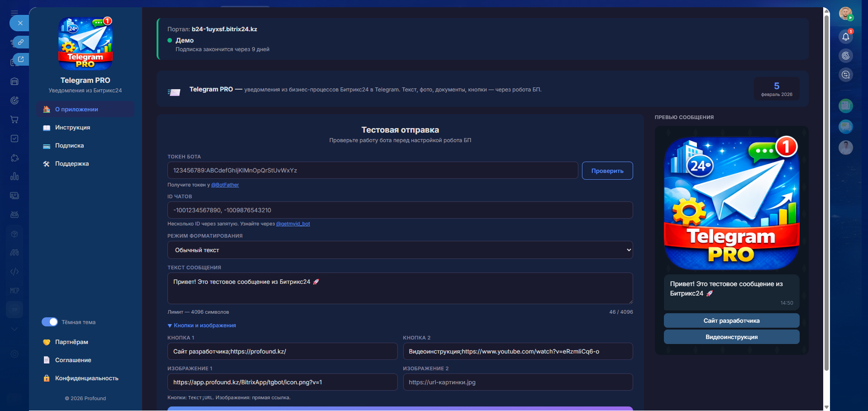Click preview button 'Сайт разработчика'
This screenshot has width=868, height=411.
pyautogui.click(x=731, y=320)
